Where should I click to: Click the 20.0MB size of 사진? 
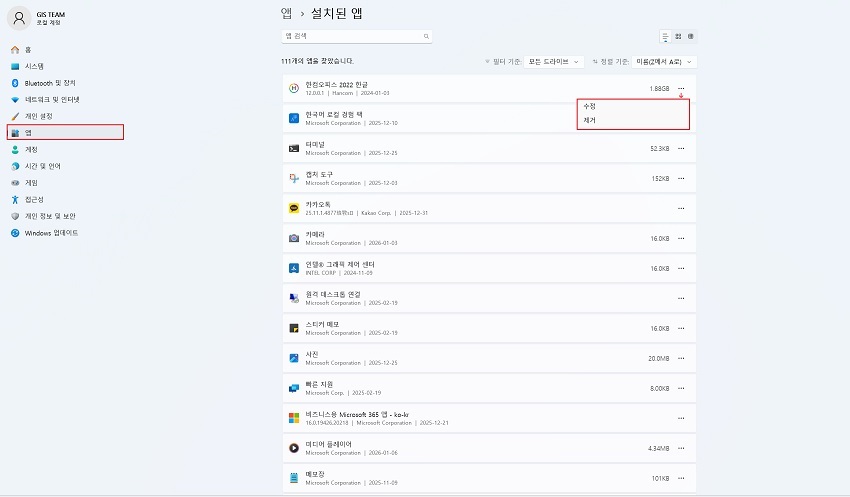(x=659, y=358)
